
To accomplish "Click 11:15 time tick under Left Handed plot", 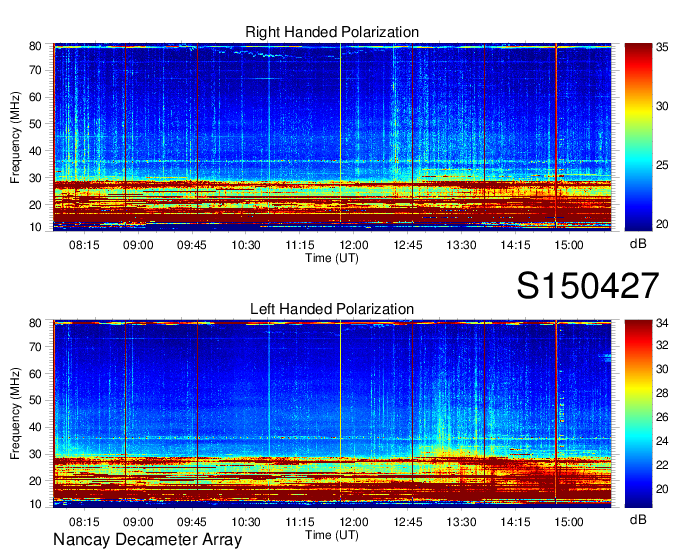I will click(300, 522).
